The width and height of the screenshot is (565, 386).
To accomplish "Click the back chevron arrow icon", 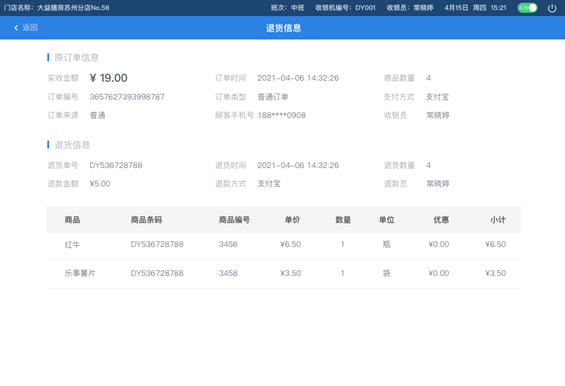I will pos(16,27).
